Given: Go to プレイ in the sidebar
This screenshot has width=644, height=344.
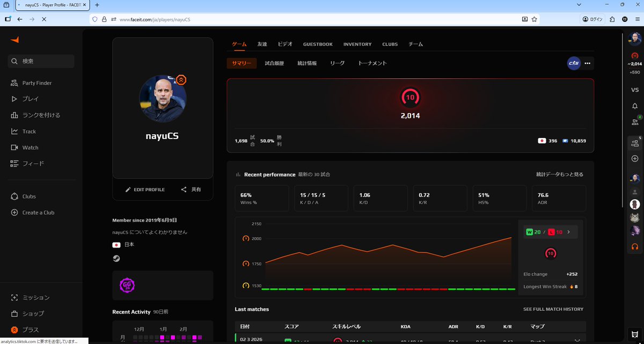Looking at the screenshot, I should [x=25, y=99].
